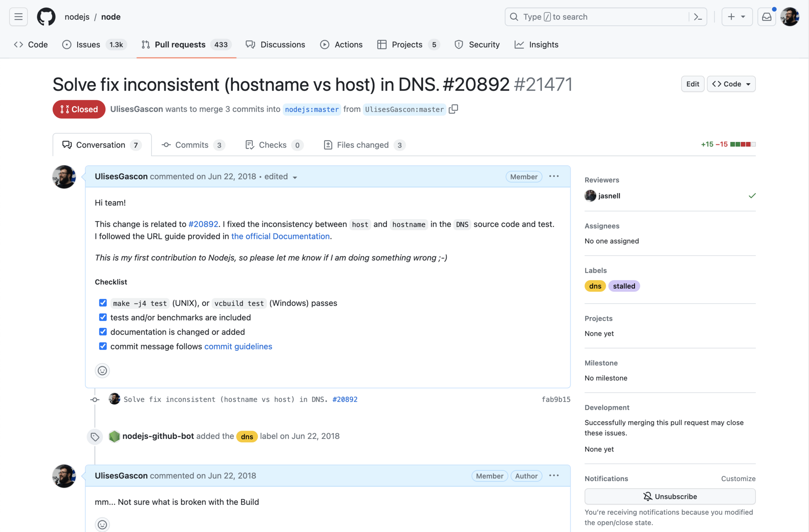Open the create new plus dropdown
The height and width of the screenshot is (532, 809).
736,17
